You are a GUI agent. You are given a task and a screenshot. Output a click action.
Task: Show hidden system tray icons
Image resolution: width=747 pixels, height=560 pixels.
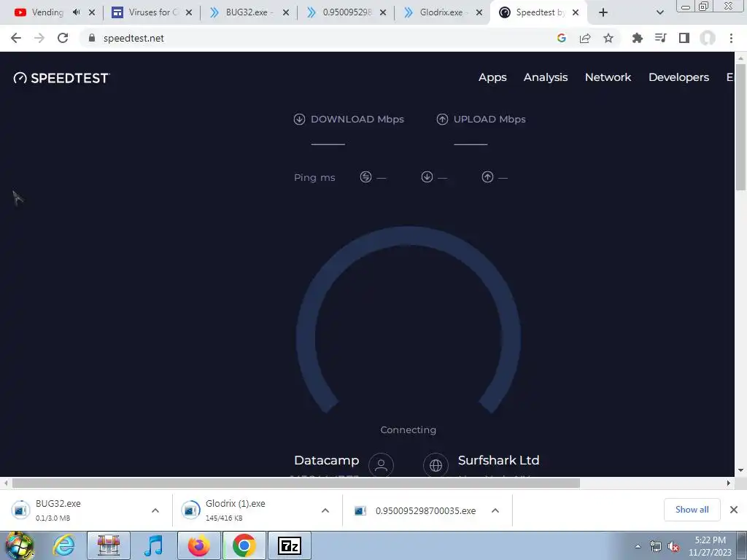point(638,547)
